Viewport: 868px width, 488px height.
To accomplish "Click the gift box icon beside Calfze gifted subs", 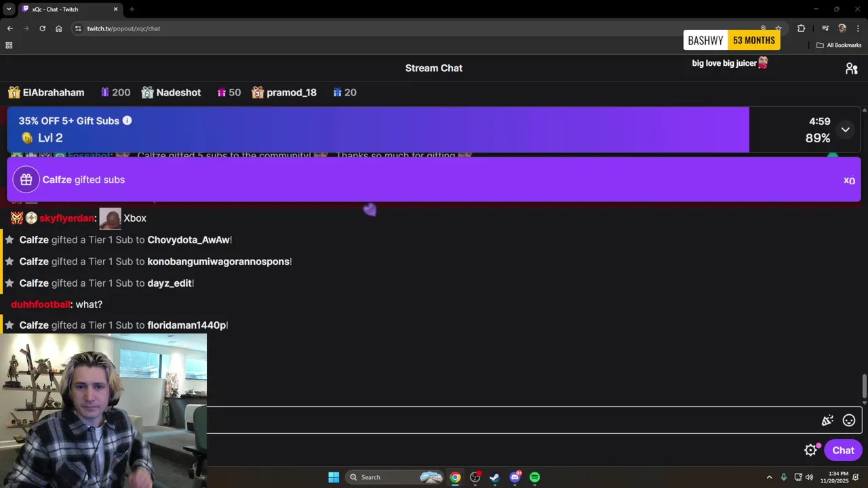I will pyautogui.click(x=26, y=180).
